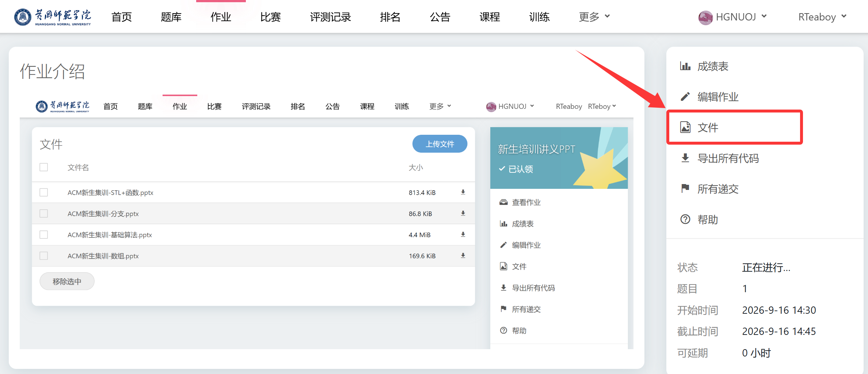This screenshot has width=868, height=374.
Task: Click file name ACM新生集训-STL+函数.pptx
Action: [x=110, y=192]
